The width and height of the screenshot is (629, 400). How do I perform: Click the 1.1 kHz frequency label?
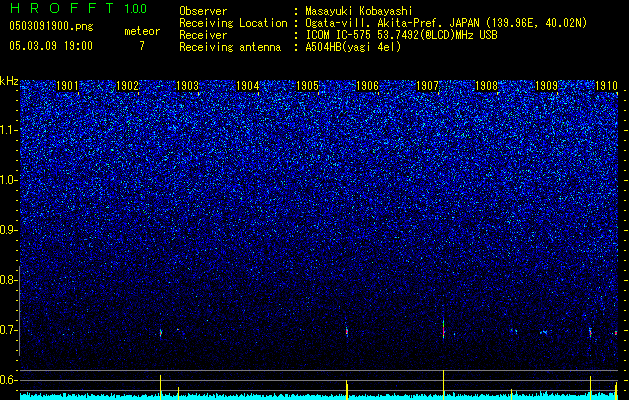(9, 130)
